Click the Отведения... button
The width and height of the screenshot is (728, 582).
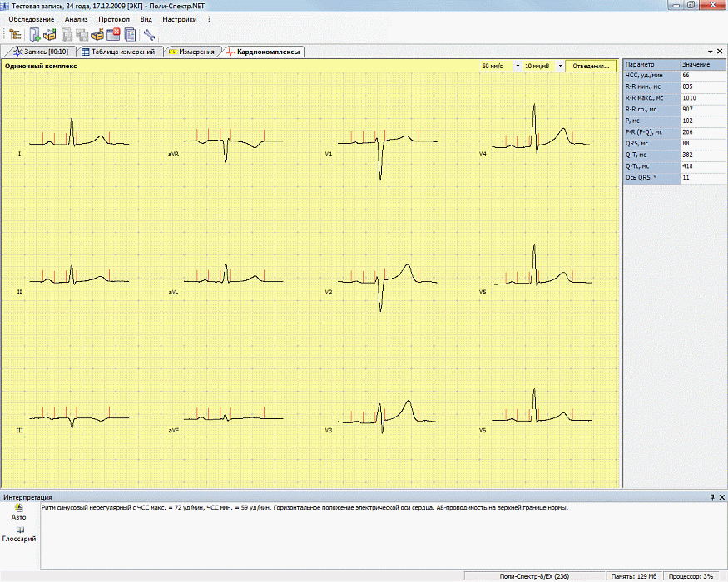click(592, 66)
